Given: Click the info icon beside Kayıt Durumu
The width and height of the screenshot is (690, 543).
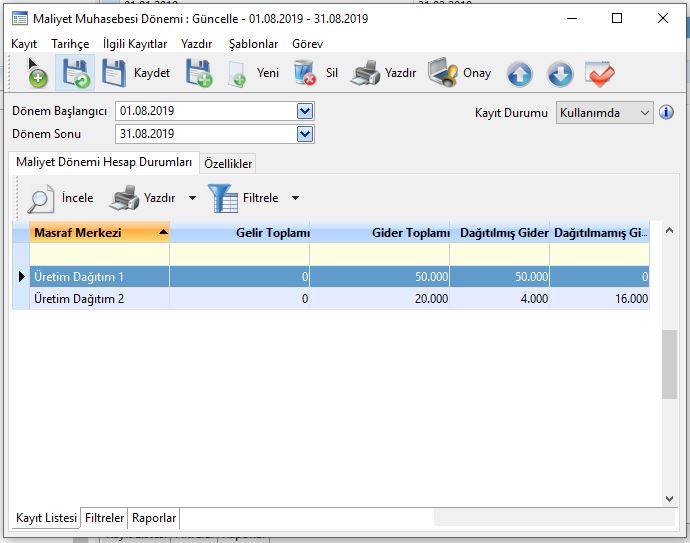Looking at the screenshot, I should (x=666, y=112).
